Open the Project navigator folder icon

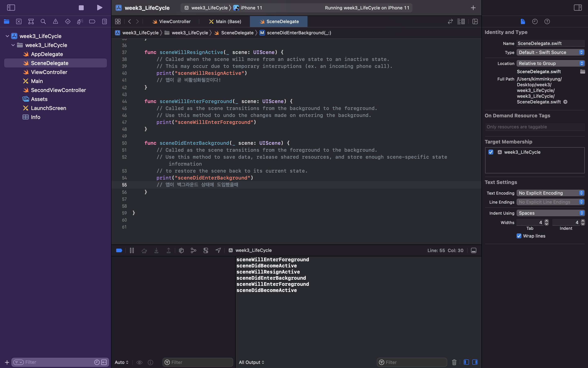click(x=7, y=21)
